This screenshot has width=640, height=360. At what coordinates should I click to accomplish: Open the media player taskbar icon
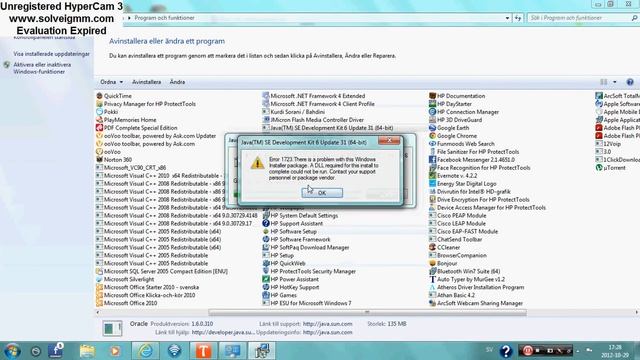[115, 351]
